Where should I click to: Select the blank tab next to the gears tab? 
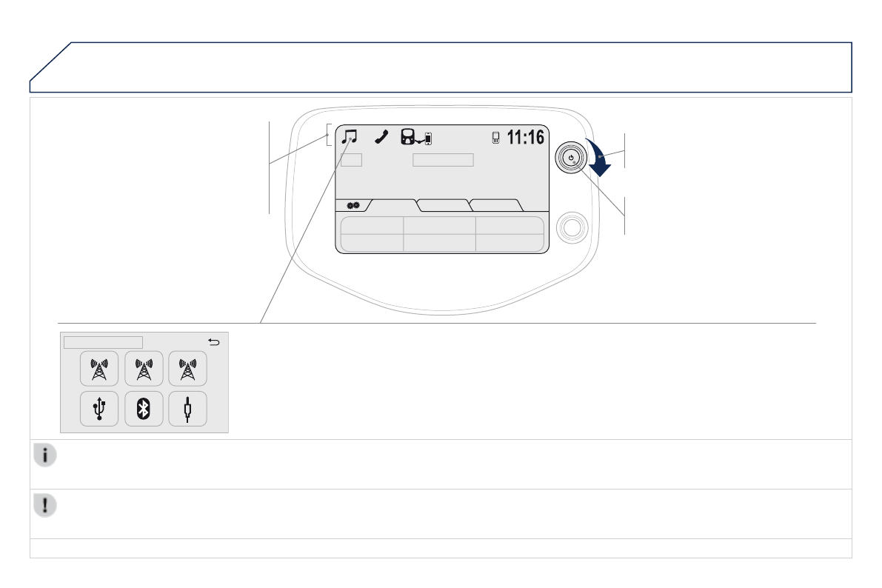coord(394,205)
